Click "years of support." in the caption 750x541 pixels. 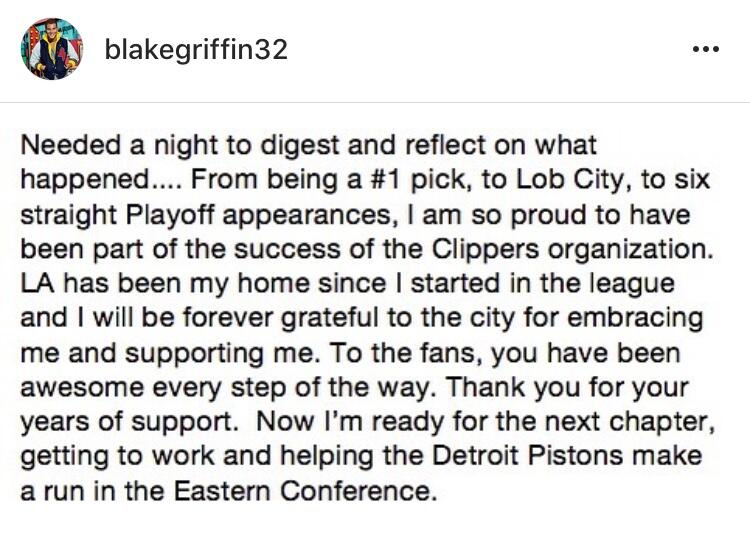coord(130,422)
